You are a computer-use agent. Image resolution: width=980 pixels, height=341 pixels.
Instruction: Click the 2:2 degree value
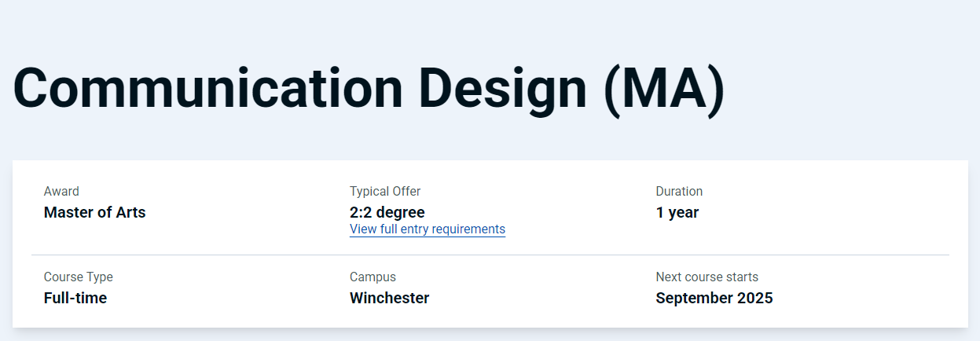[x=387, y=212]
